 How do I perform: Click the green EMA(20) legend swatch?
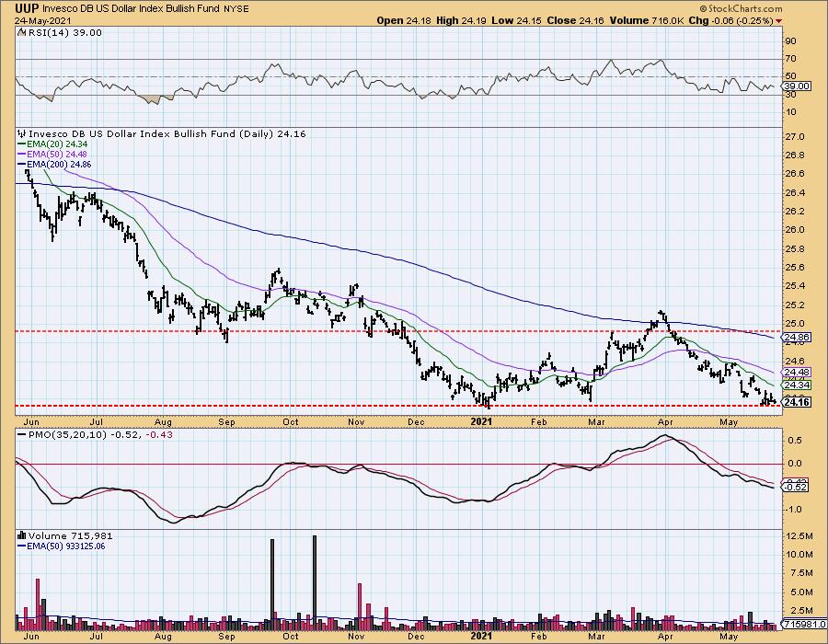(21, 144)
